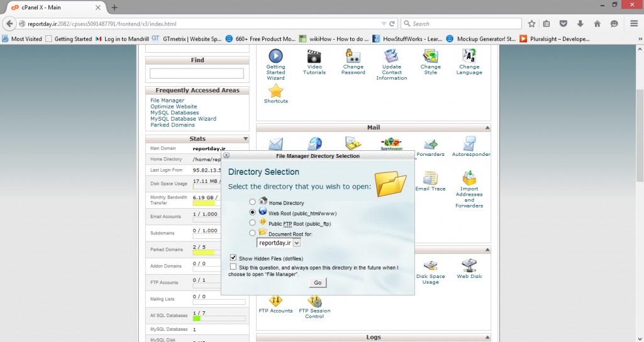Choose the Public FTP Root radio option
This screenshot has width=644, height=342.
tap(253, 223)
